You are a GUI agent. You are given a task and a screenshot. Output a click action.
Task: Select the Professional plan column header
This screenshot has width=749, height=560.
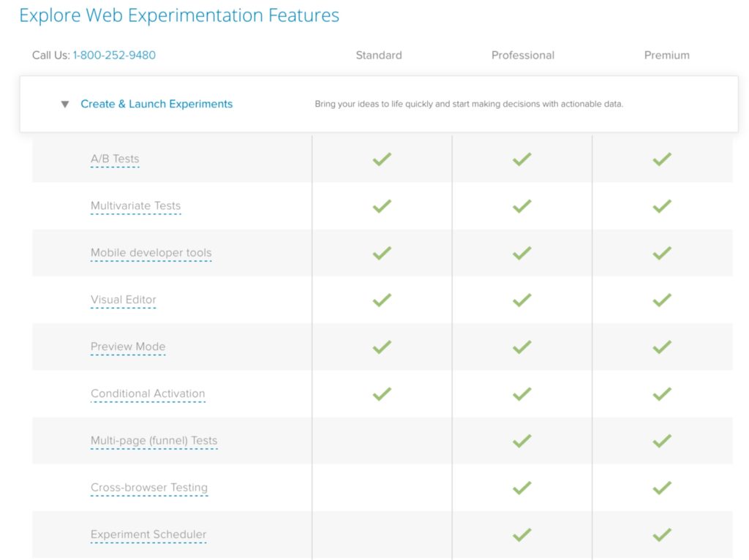pos(522,55)
